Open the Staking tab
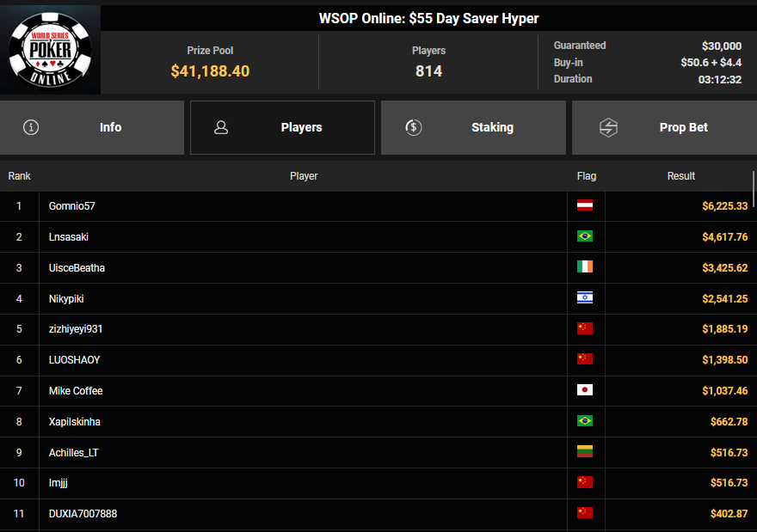 473,127
